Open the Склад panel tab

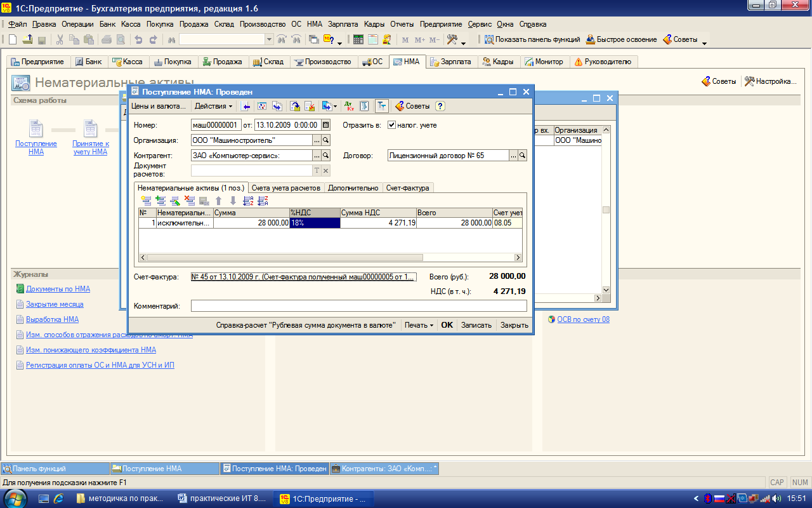[268, 62]
